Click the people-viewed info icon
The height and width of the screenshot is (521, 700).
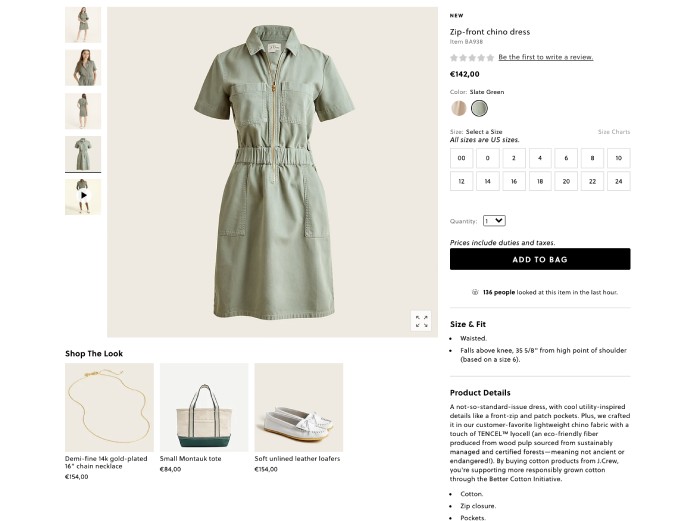(475, 292)
